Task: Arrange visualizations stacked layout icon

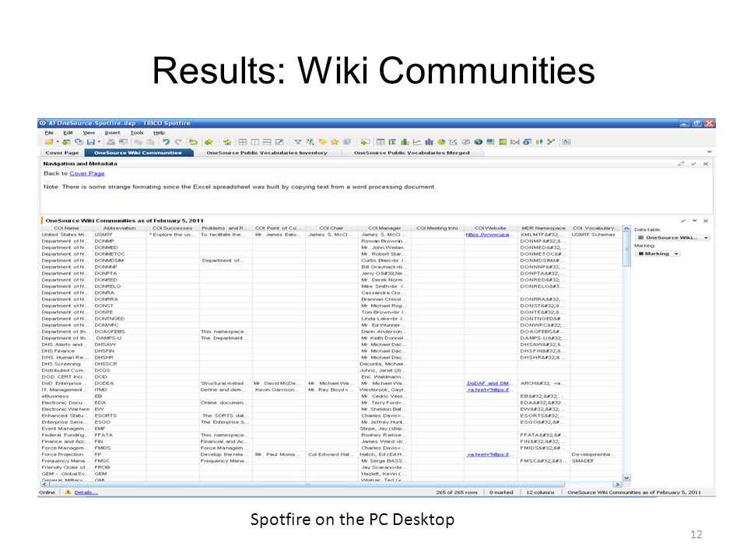Action: [267, 142]
